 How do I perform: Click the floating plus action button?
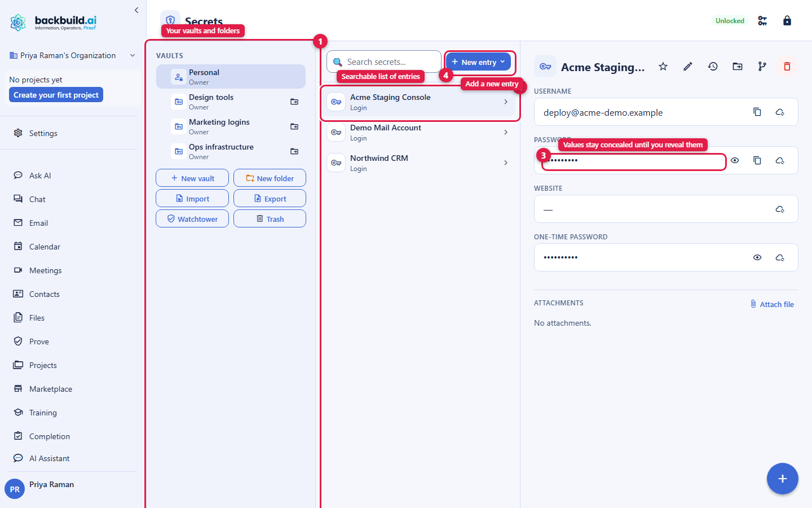[x=782, y=479]
